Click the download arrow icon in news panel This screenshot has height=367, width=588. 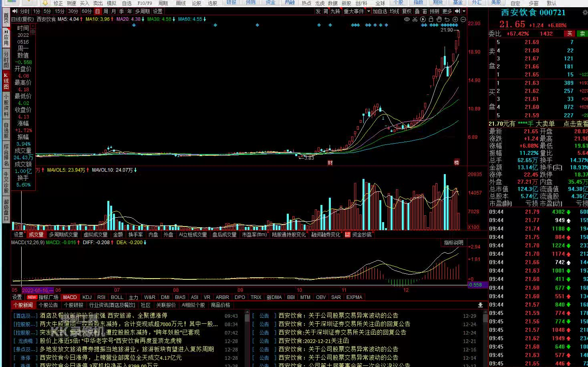coord(480,305)
